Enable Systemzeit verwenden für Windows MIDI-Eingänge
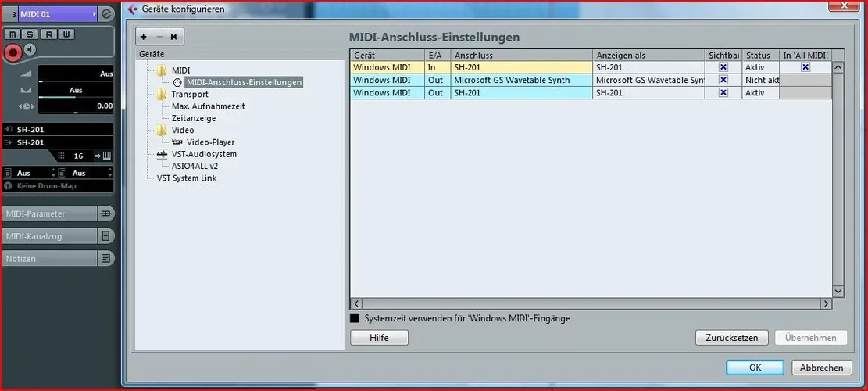 click(x=354, y=318)
